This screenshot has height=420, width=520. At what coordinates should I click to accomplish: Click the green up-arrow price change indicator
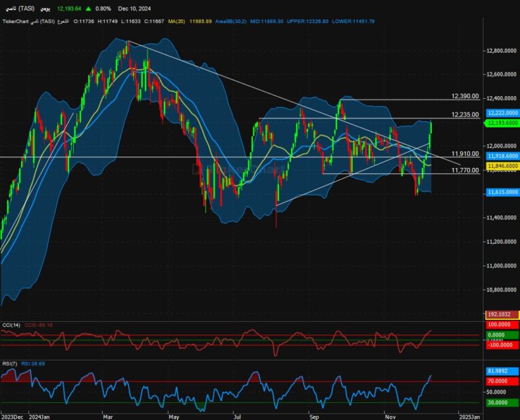coord(90,9)
